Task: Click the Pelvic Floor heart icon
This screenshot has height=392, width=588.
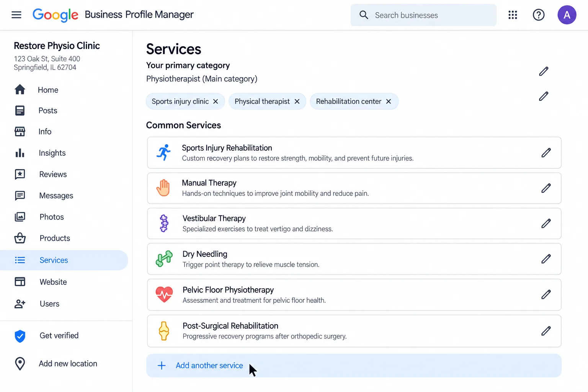Action: 164,294
